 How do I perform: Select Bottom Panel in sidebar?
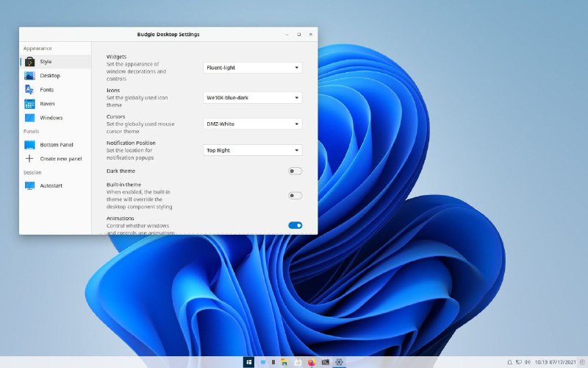[x=55, y=144]
